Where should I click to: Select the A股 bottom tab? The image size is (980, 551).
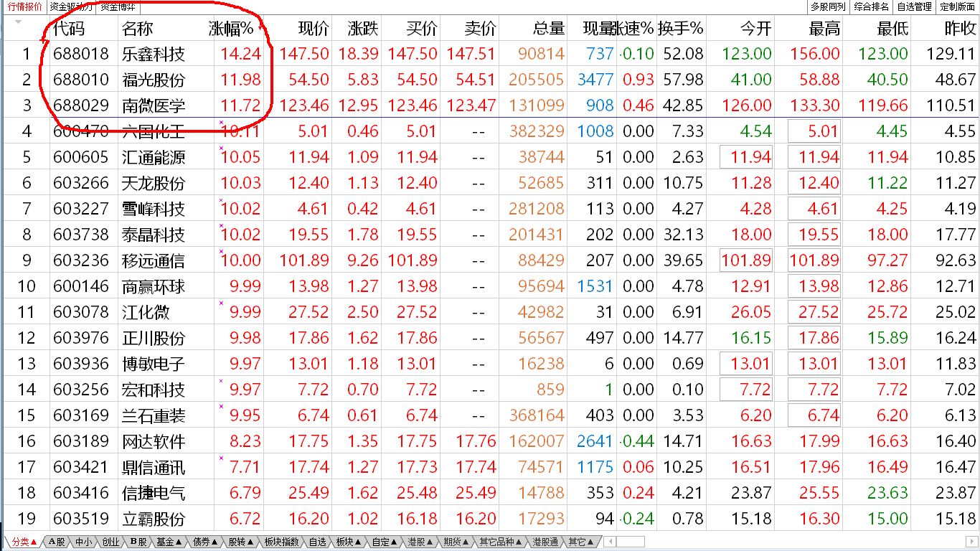coord(56,542)
